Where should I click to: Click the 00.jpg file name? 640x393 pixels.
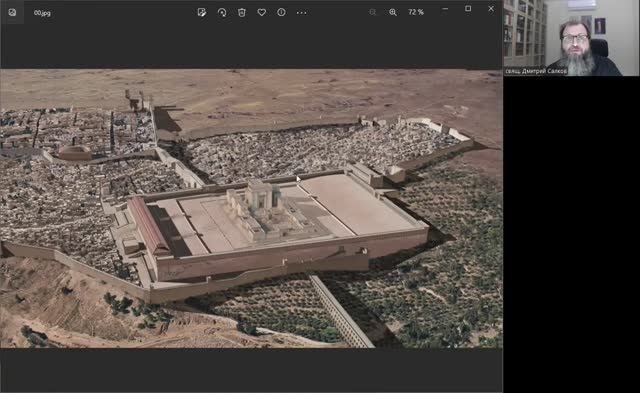(x=42, y=13)
